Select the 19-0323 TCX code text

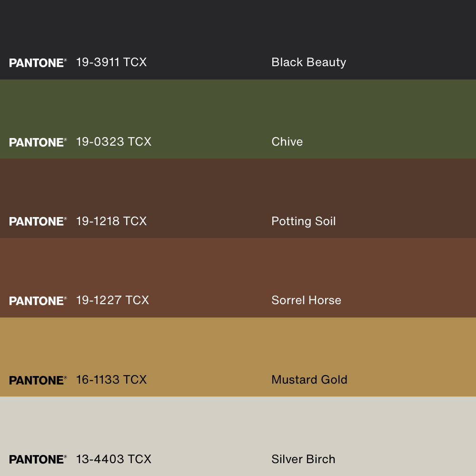point(114,142)
